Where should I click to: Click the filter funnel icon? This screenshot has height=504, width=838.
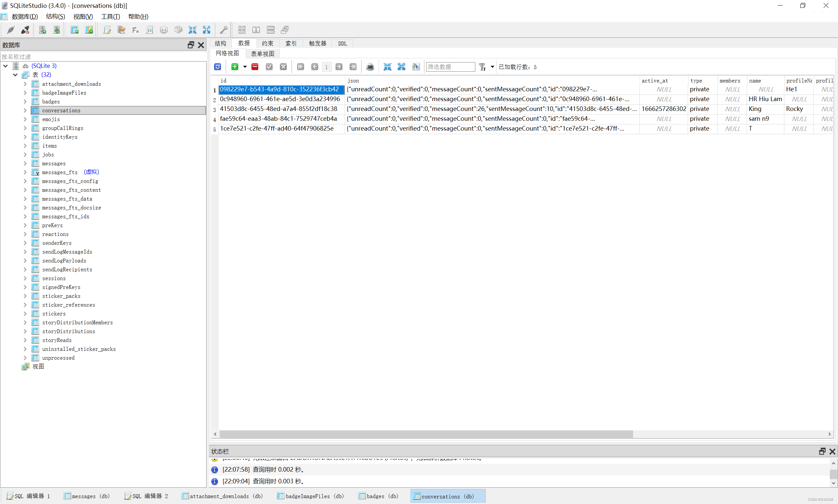point(482,67)
